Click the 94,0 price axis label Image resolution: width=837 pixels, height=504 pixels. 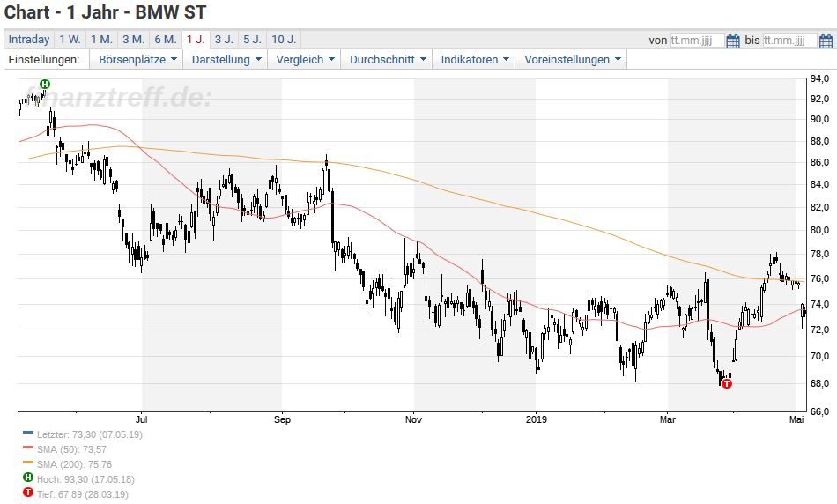[x=819, y=79]
